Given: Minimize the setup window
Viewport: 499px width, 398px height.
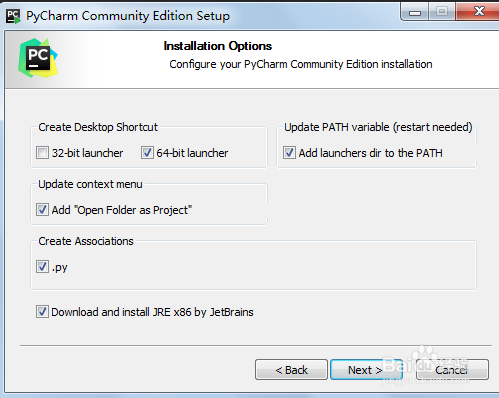Looking at the screenshot, I should [415, 13].
